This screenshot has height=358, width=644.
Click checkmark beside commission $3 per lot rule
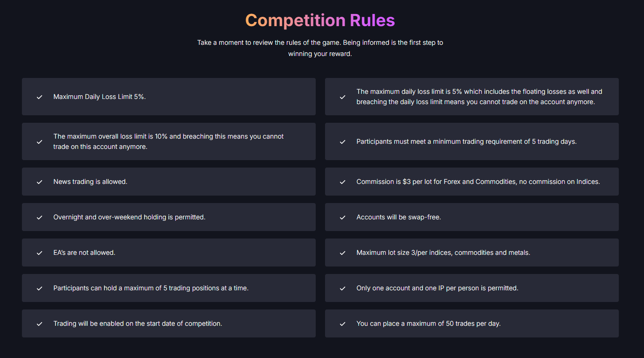343,182
